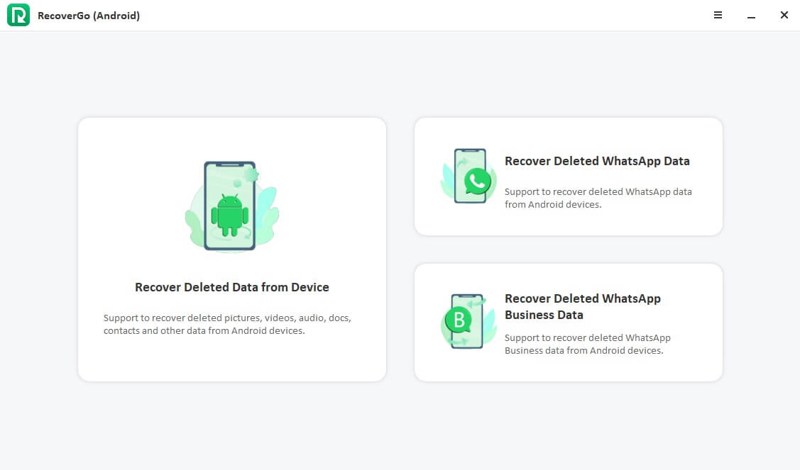
Task: Click the "RecoverGo (Android)" window title
Action: (x=89, y=16)
